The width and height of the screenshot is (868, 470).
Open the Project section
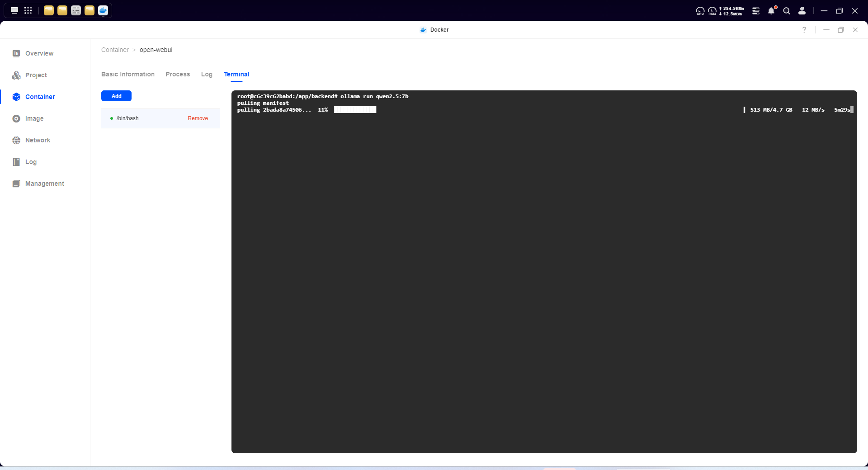36,75
